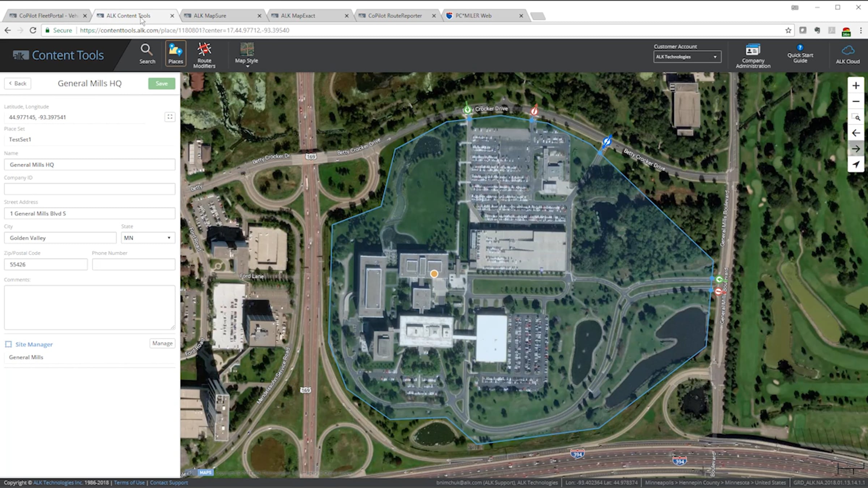Screen dimensions: 868x488
Task: Click red gate on General Mills Boulevard
Action: point(719,291)
